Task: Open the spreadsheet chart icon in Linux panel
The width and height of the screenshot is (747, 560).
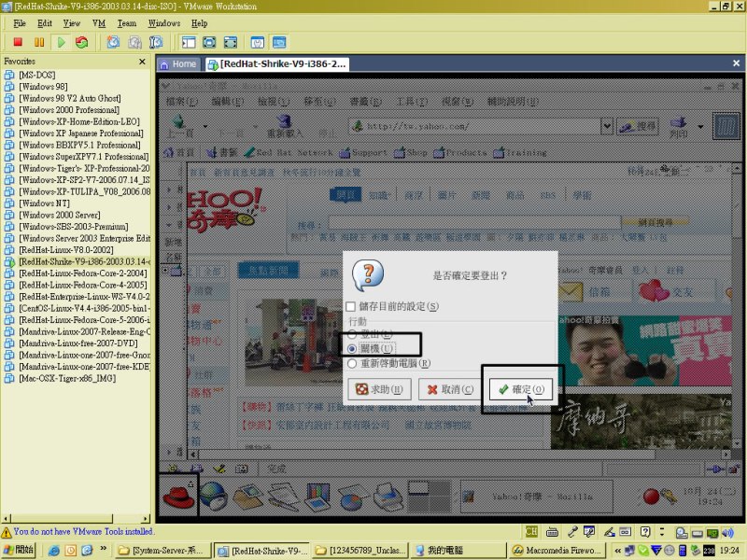Action: [x=353, y=497]
